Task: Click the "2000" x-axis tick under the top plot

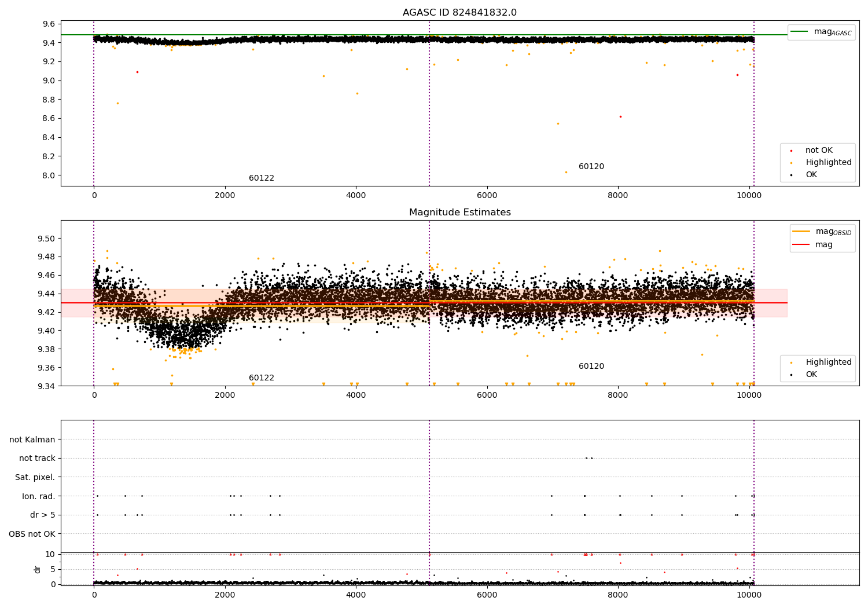Action: click(x=225, y=196)
